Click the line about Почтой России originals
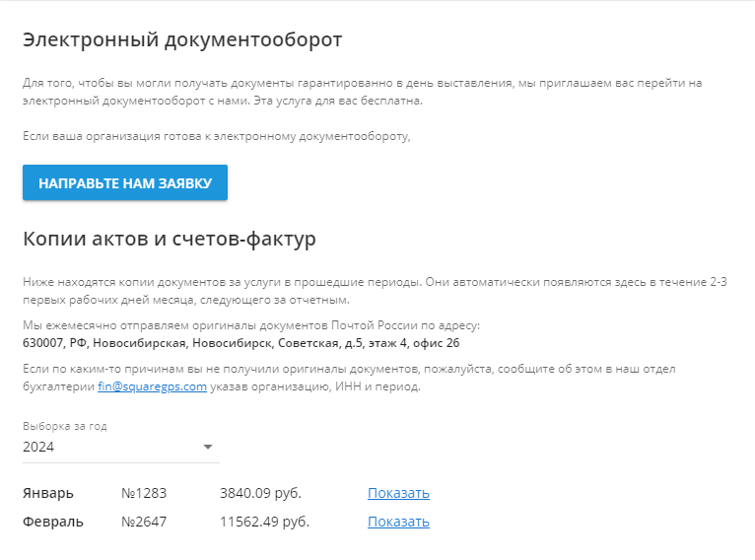This screenshot has width=755, height=560. (x=250, y=325)
